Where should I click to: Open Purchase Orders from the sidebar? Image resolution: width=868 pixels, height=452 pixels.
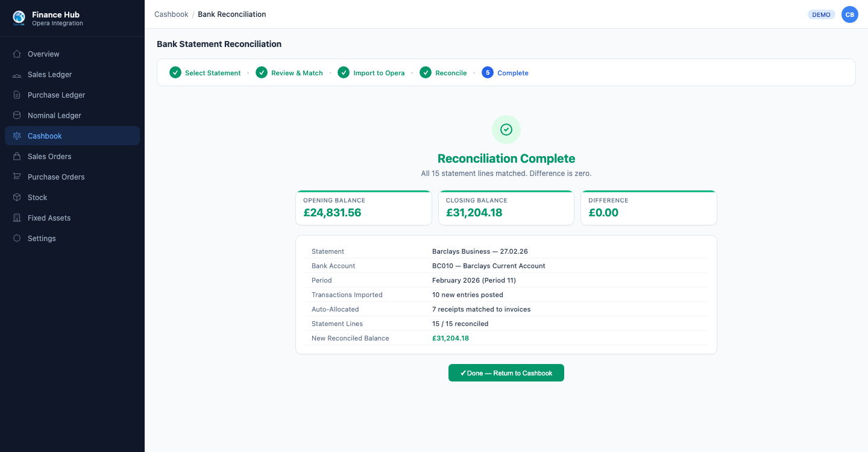56,177
